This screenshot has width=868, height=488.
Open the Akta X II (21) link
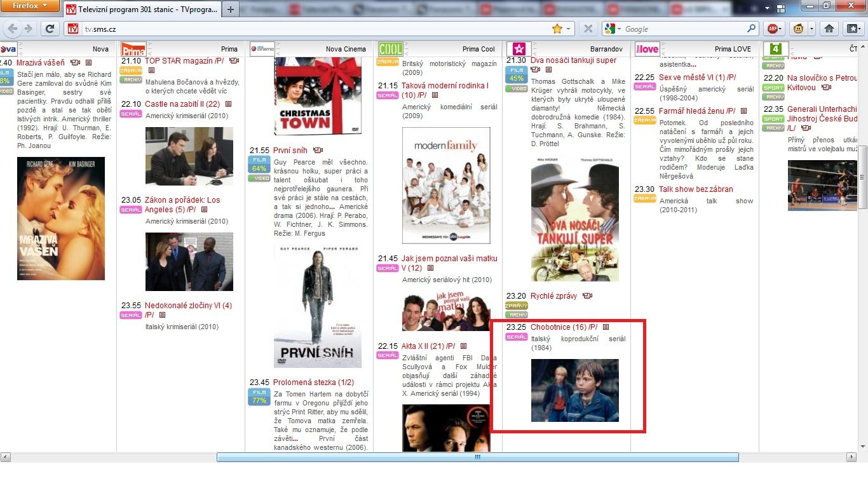pyautogui.click(x=428, y=346)
